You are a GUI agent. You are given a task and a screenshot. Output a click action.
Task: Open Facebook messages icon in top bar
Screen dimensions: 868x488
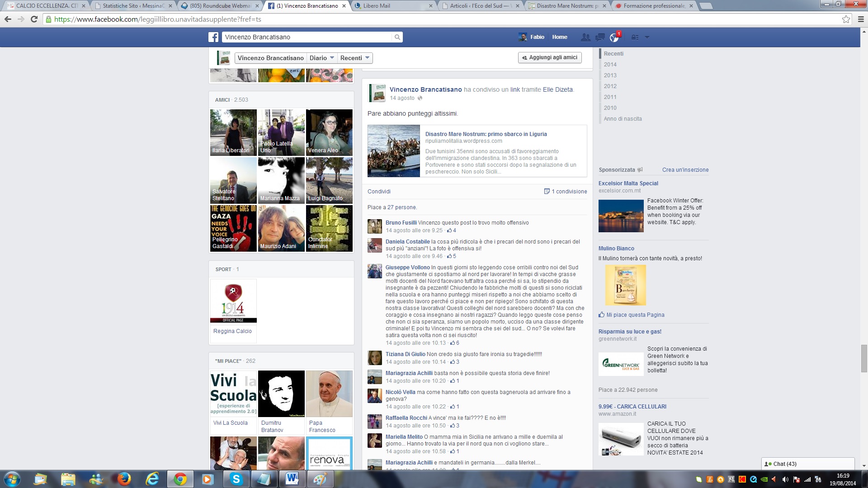pyautogui.click(x=600, y=37)
